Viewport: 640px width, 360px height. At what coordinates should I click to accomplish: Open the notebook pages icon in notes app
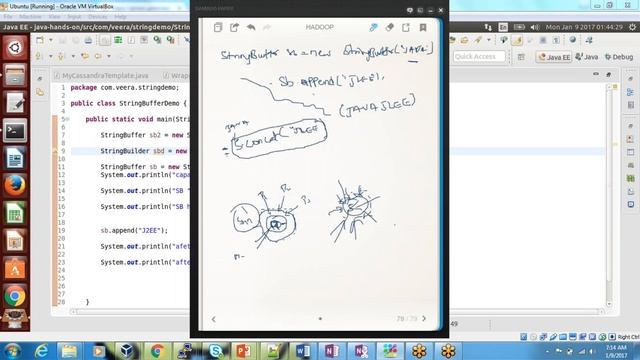click(x=218, y=27)
